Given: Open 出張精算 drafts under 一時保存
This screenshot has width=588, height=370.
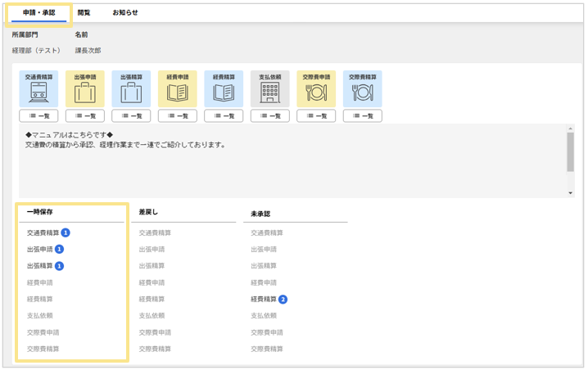Looking at the screenshot, I should tap(39, 266).
